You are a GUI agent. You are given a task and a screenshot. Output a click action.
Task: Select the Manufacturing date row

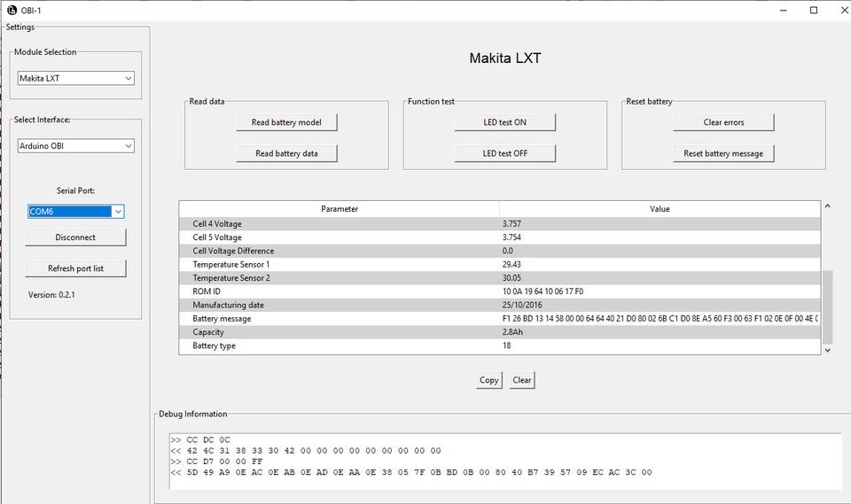[x=499, y=305]
